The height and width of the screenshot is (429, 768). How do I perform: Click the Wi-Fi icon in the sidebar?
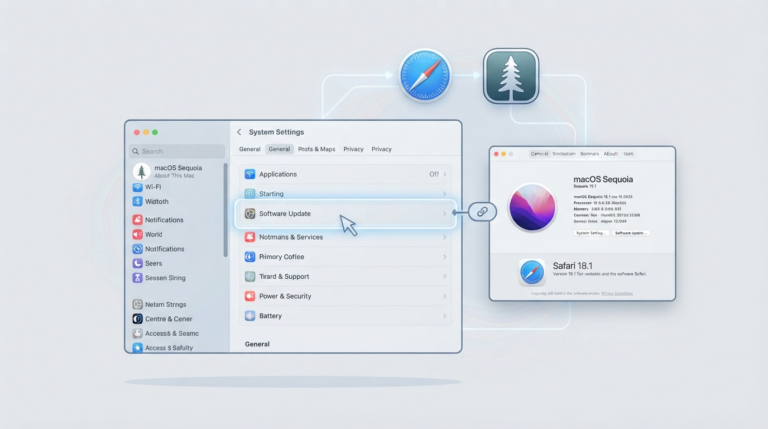(138, 187)
